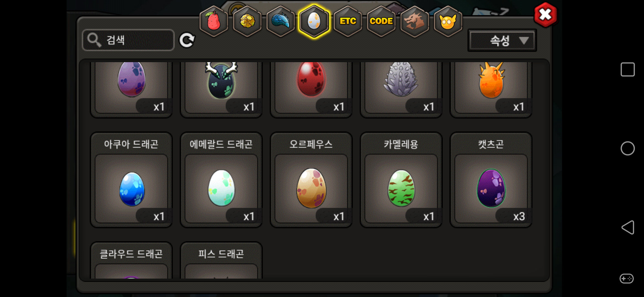Click the refresh arrow next to search
The height and width of the screenshot is (297, 644).
(187, 40)
